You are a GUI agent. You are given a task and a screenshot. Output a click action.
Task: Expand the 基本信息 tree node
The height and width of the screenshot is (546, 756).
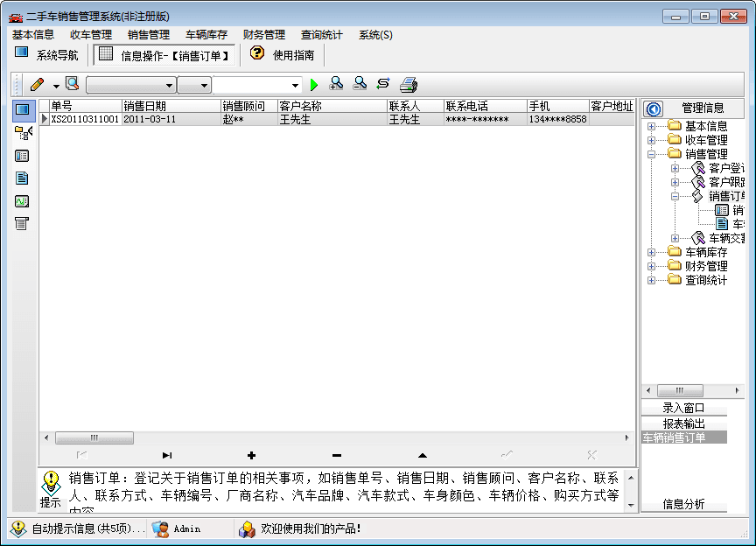[x=651, y=126]
